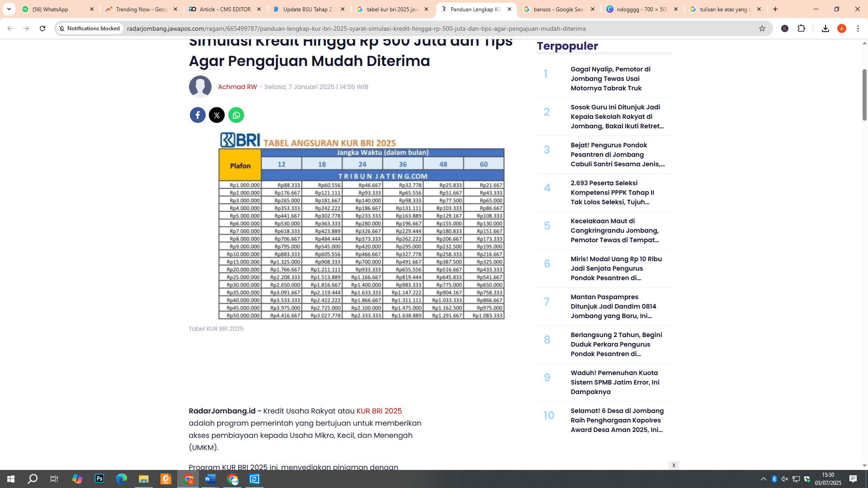
Task: Open Sosok Guru Kepala Sekolah Rakyat article
Action: point(617,117)
